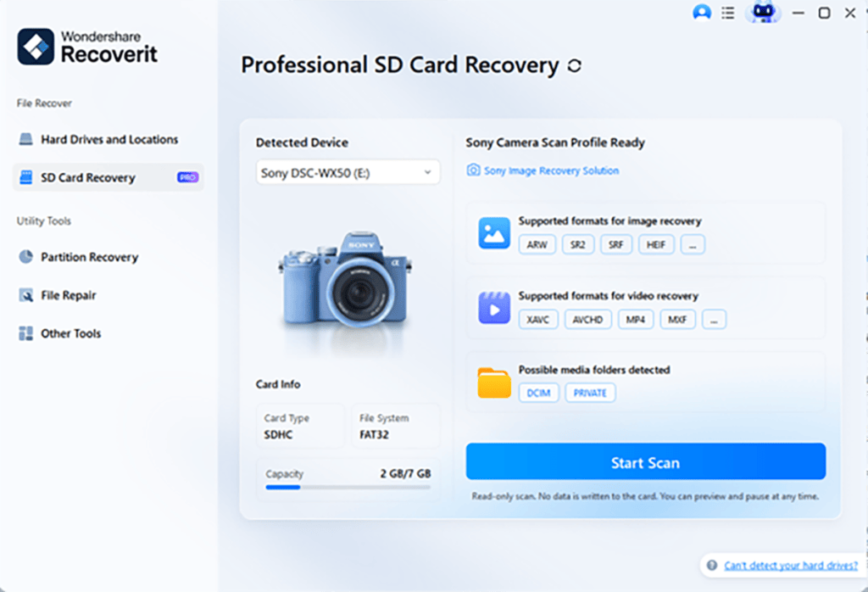This screenshot has height=592, width=868.
Task: Click the Wondershare Recoverit logo
Action: 87,47
